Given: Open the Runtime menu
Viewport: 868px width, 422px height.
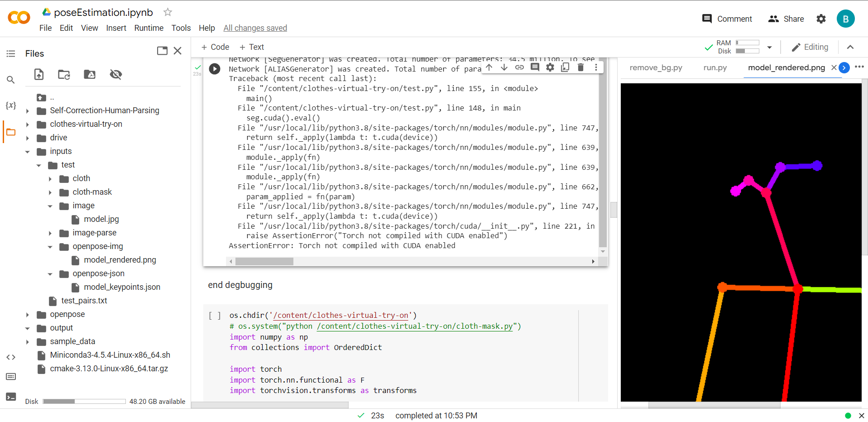Looking at the screenshot, I should [149, 28].
